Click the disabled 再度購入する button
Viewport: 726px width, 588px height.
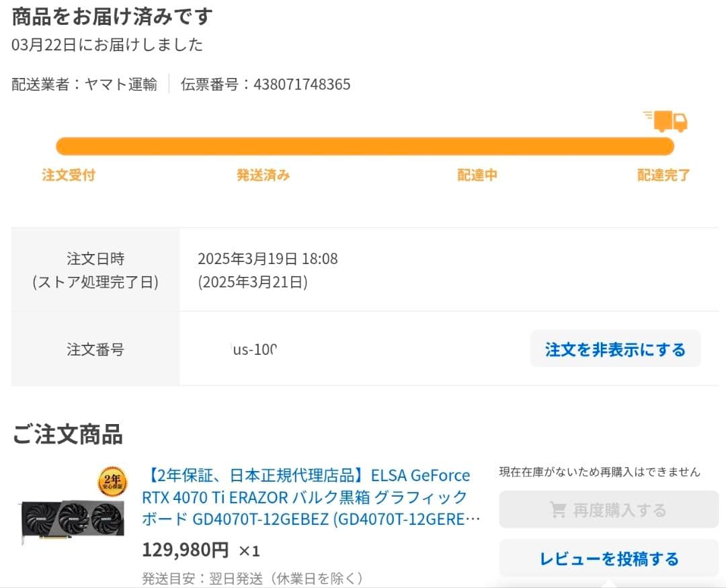click(x=607, y=509)
